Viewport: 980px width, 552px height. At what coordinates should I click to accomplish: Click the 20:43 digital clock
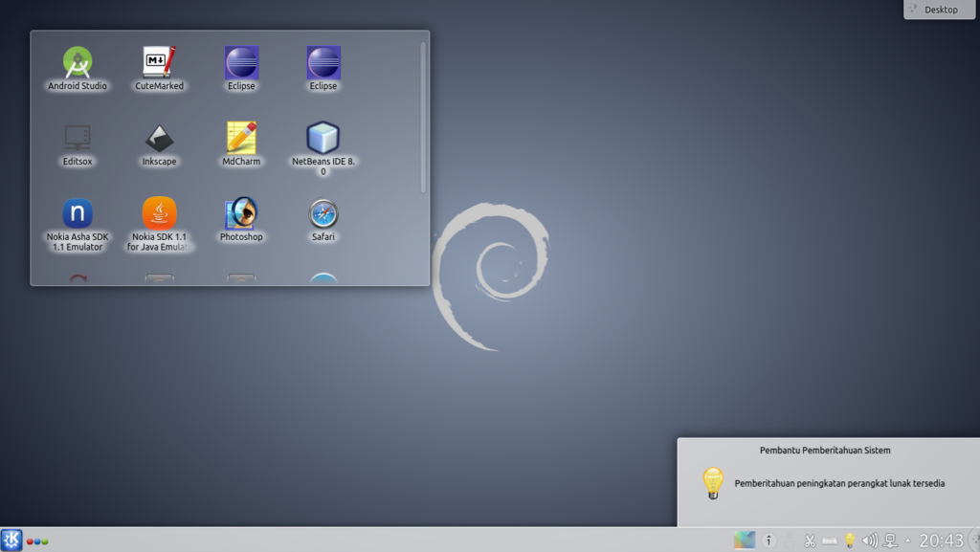pos(942,541)
